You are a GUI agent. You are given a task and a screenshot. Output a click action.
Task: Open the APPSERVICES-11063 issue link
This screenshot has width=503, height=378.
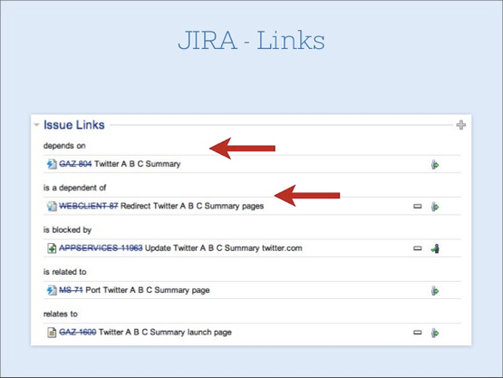click(101, 248)
